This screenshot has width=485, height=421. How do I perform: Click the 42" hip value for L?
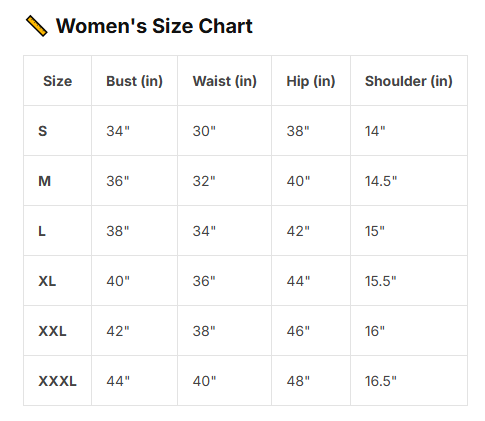coord(298,231)
